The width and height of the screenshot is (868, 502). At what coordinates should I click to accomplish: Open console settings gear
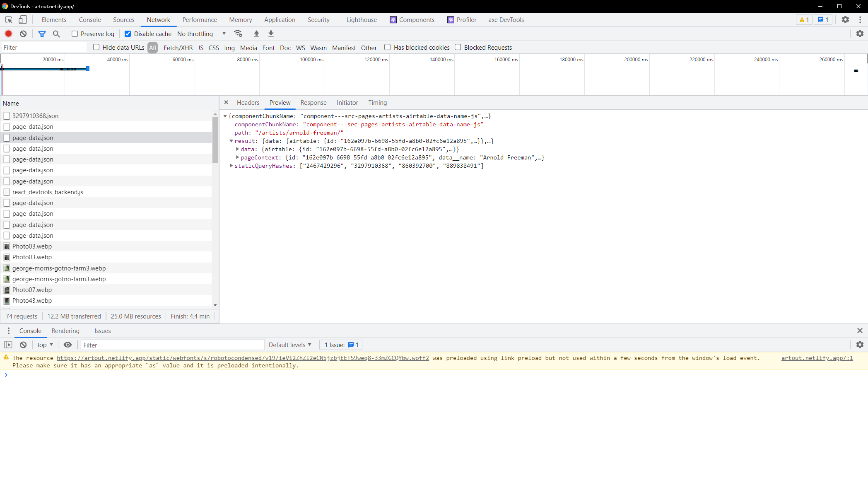(x=860, y=345)
